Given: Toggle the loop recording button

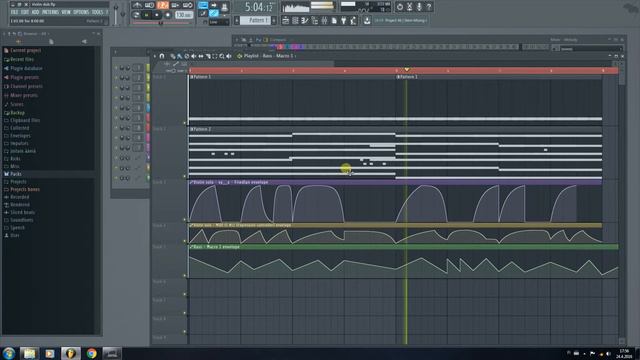Looking at the screenshot, I should (188, 5).
